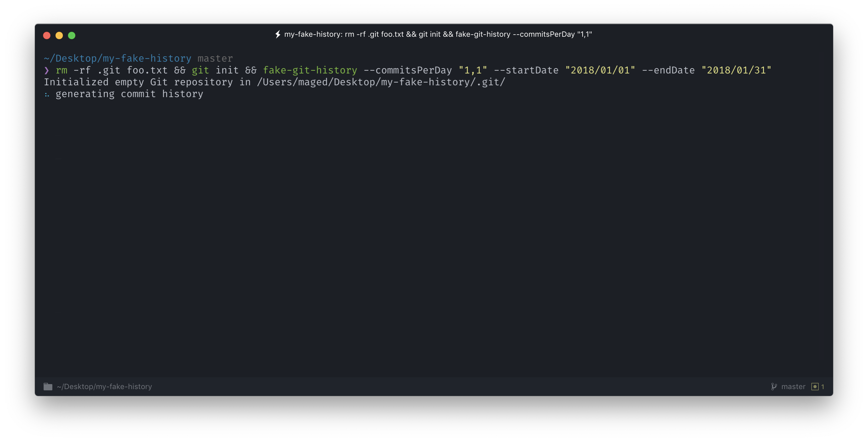Click the 'generating commit history' progress text

coord(129,94)
